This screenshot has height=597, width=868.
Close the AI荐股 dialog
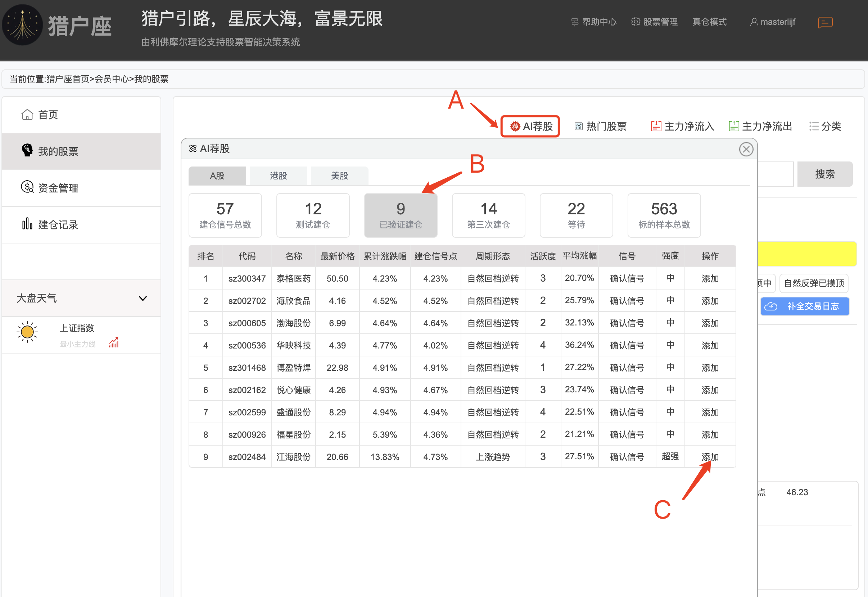tap(746, 149)
